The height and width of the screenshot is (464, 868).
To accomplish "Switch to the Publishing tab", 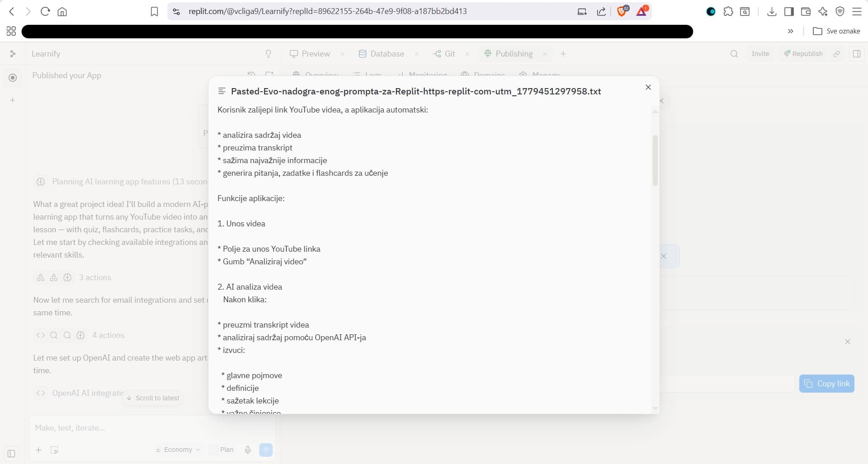I will point(509,54).
